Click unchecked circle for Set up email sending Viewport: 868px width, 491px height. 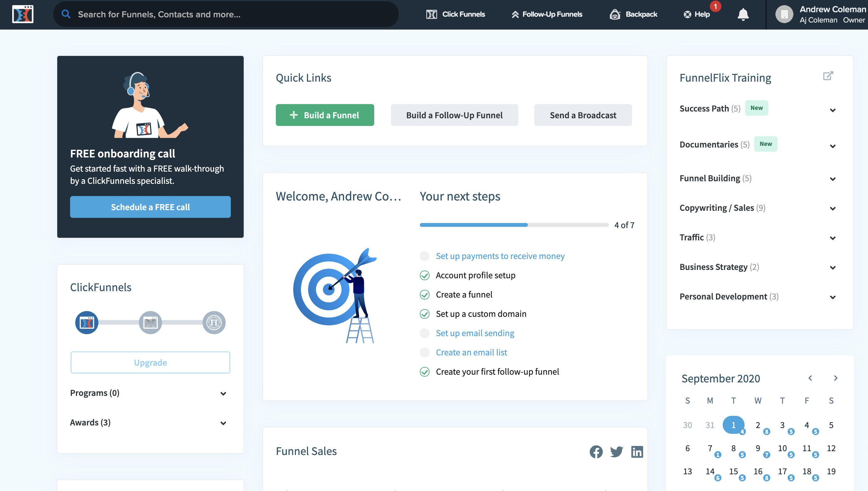tap(424, 333)
